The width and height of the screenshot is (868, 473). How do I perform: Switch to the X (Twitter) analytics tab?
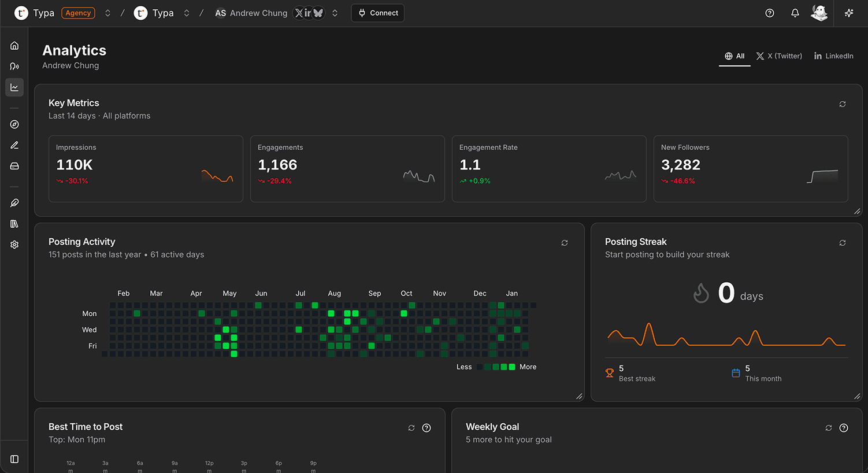778,56
